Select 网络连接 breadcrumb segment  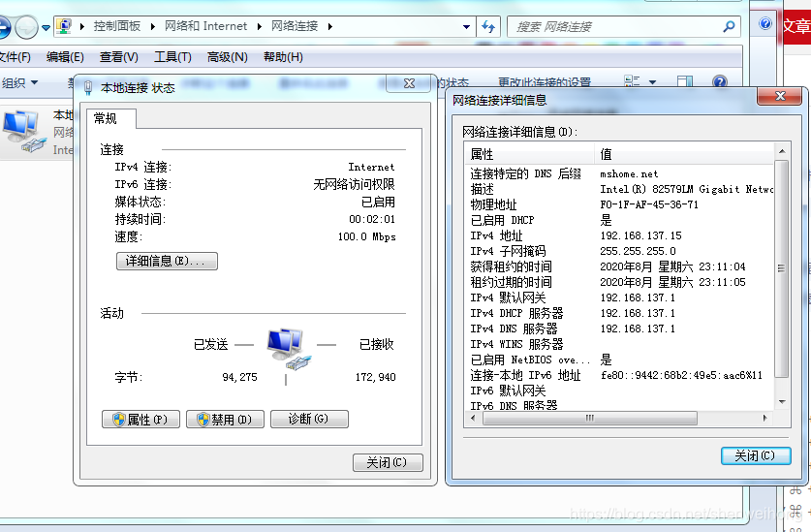(x=295, y=26)
